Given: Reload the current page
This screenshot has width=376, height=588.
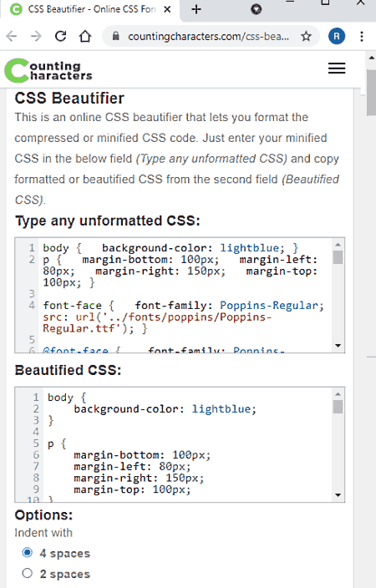Looking at the screenshot, I should pos(60,37).
